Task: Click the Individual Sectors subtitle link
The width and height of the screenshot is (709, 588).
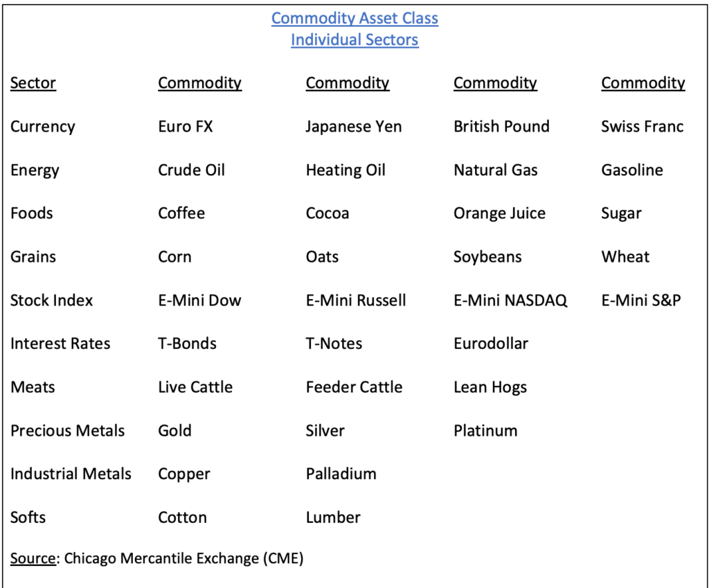Action: click(x=354, y=39)
